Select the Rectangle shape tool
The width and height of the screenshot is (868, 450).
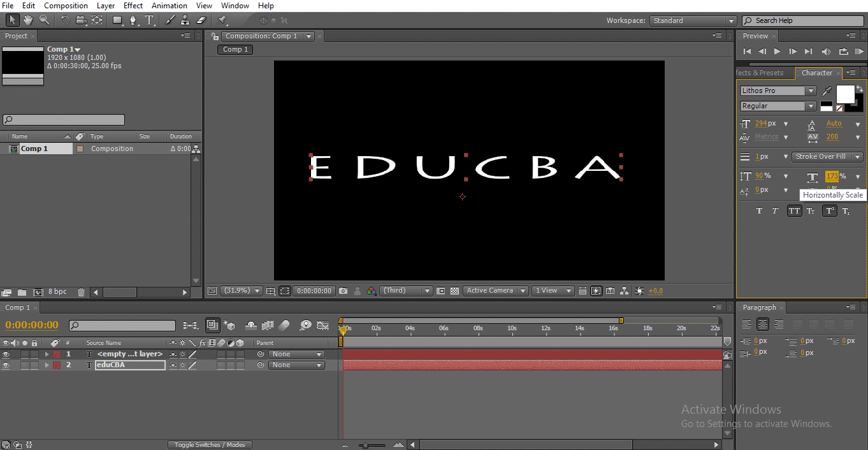tap(118, 20)
